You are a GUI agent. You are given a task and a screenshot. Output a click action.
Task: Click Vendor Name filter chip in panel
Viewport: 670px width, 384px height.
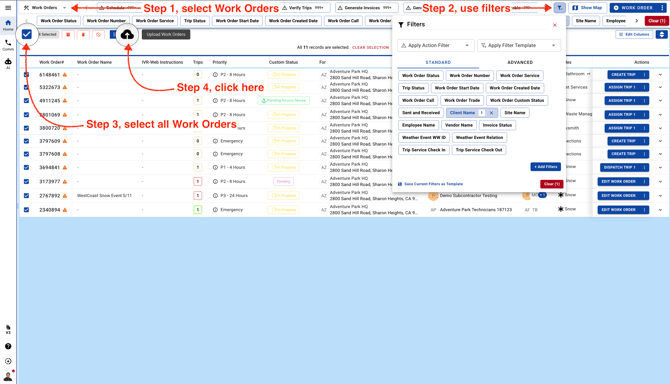click(458, 125)
